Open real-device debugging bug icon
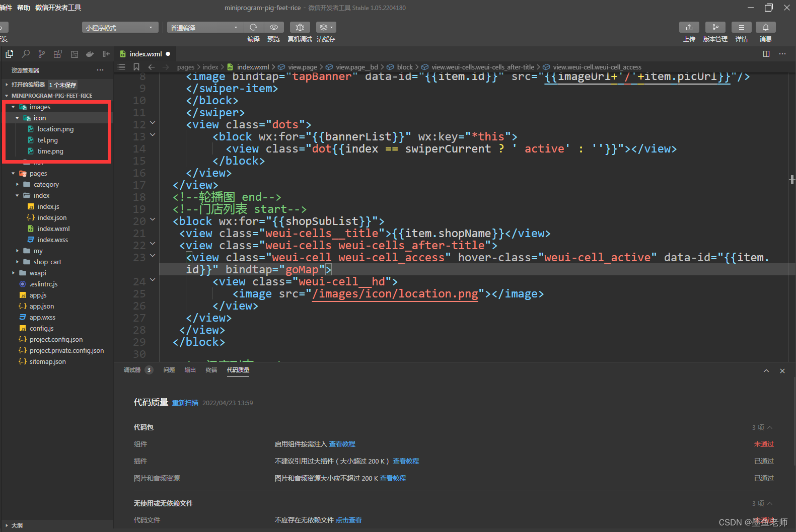 tap(300, 27)
